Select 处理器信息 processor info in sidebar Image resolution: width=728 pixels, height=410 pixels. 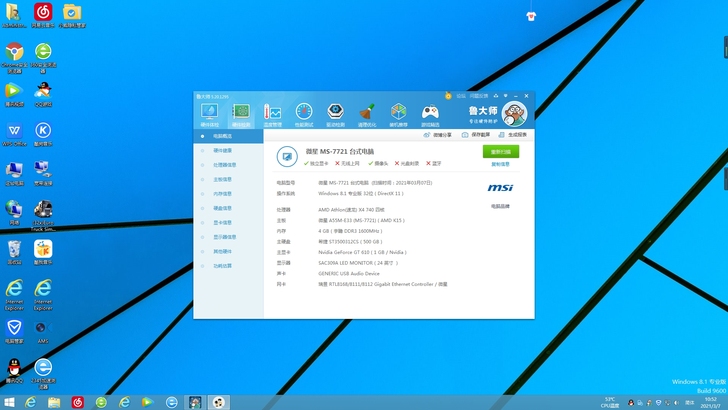228,165
